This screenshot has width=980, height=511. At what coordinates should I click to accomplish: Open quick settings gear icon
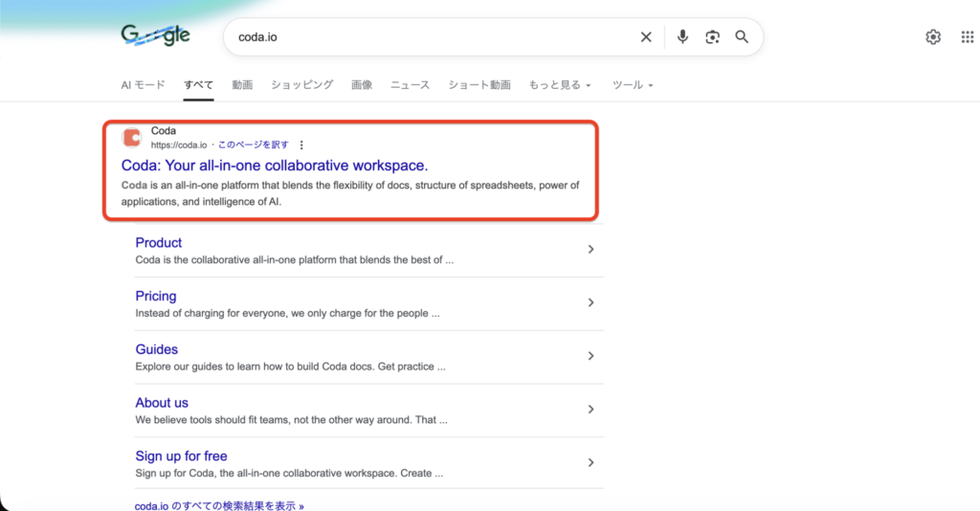(933, 37)
